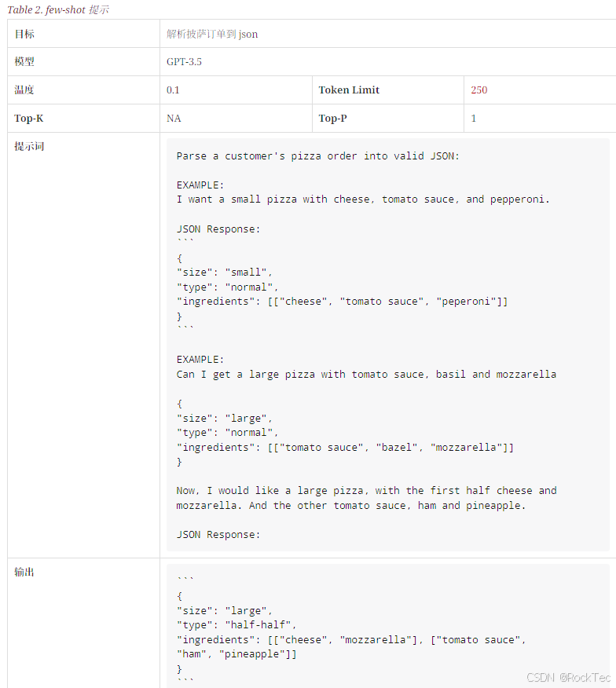Click the 'GPT-3.5' cell value
The width and height of the screenshot is (616, 688).
(184, 62)
